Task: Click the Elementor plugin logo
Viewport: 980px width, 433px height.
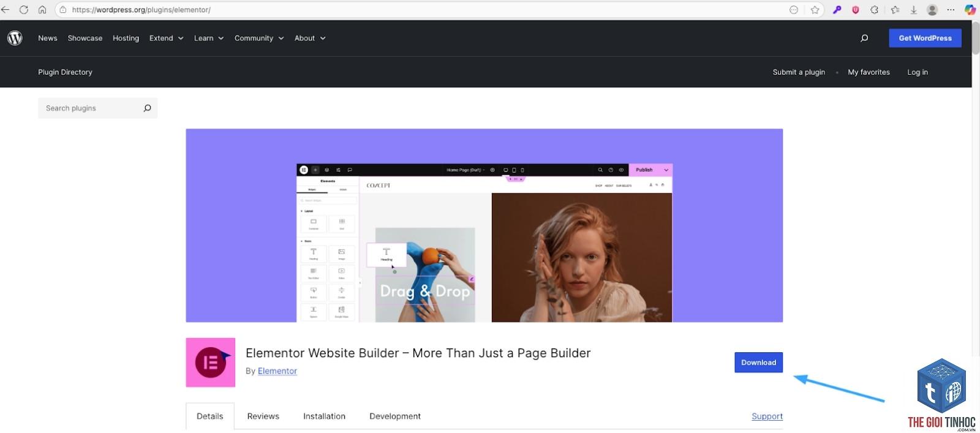Action: [x=211, y=363]
